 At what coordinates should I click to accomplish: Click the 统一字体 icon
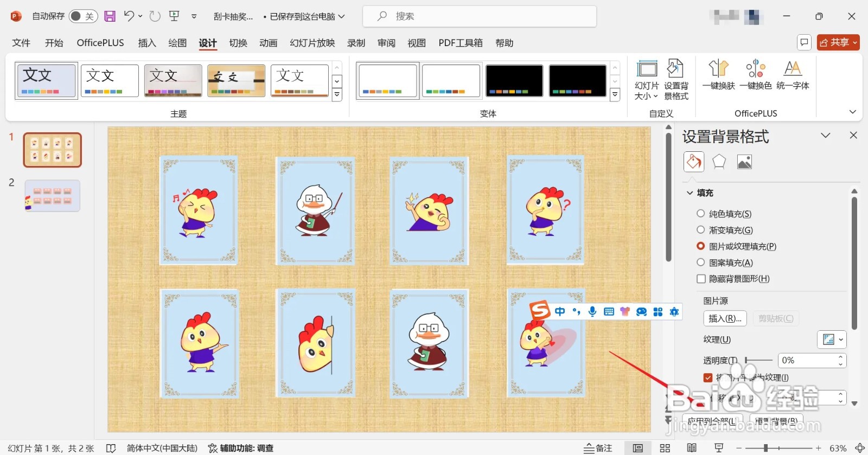tap(793, 75)
